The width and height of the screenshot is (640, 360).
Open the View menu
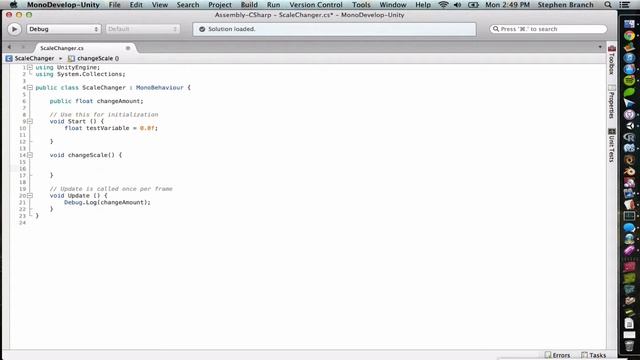pos(160,5)
